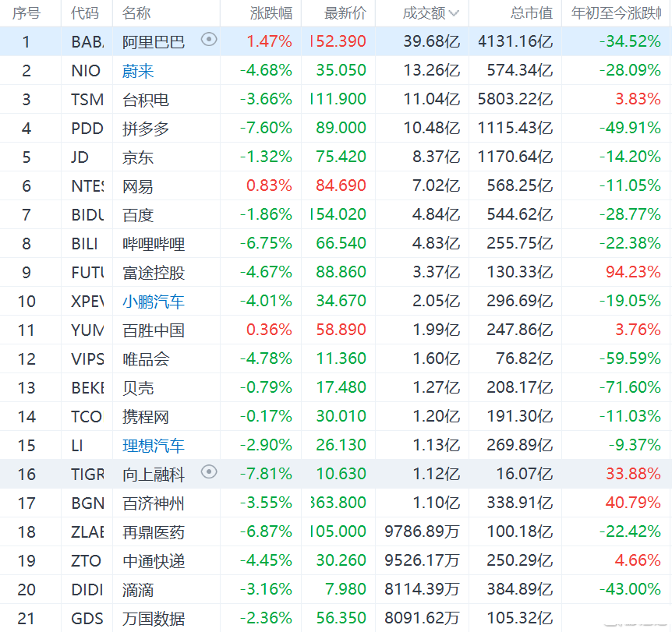Click the 9786.89万 turnover value
672x632 pixels.
(422, 531)
